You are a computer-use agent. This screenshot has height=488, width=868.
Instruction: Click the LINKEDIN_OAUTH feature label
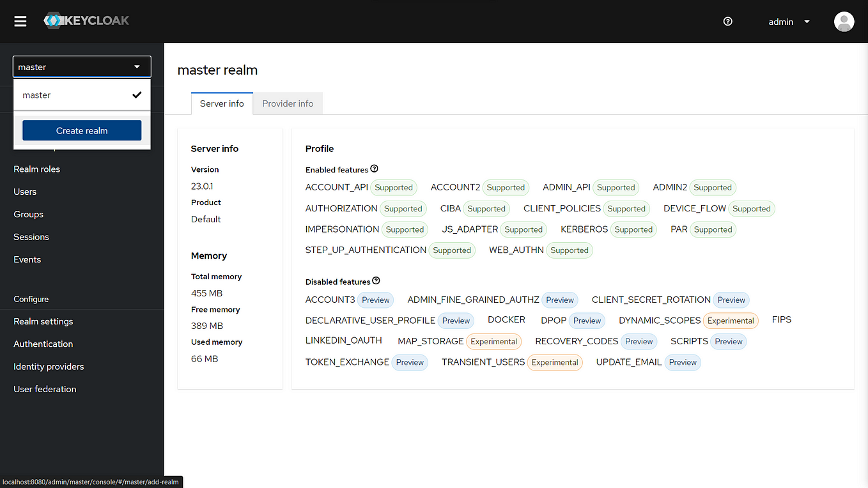344,340
